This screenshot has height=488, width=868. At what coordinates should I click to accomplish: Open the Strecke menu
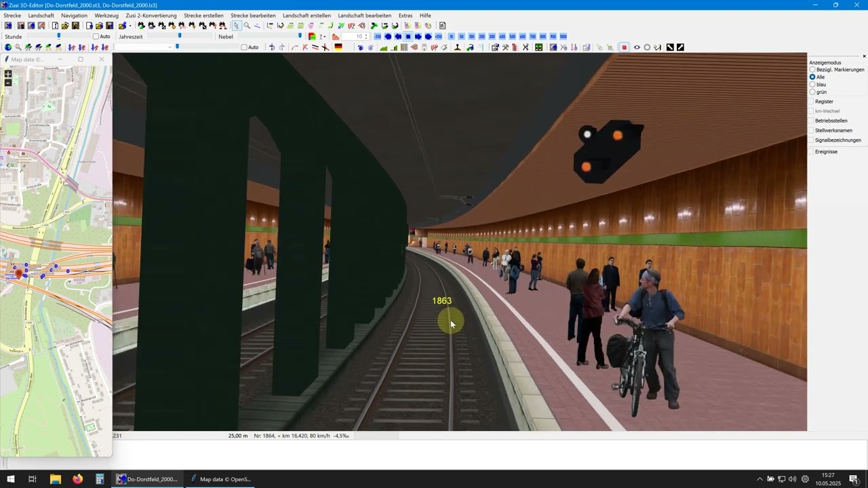pyautogui.click(x=12, y=16)
